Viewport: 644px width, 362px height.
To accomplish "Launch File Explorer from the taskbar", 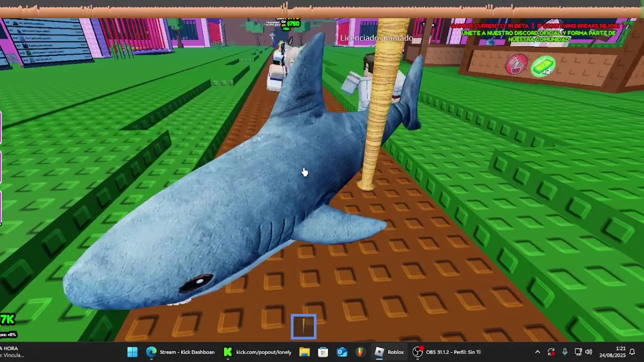I will point(304,352).
